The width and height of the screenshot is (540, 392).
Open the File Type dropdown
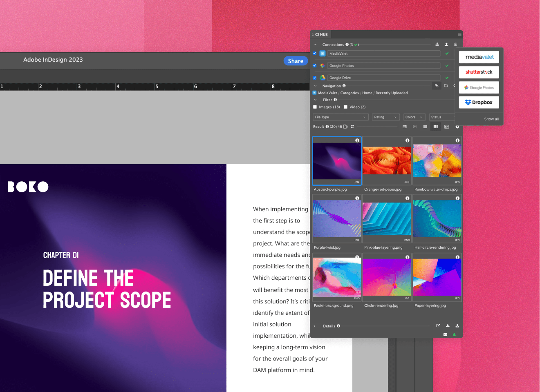[x=341, y=117]
